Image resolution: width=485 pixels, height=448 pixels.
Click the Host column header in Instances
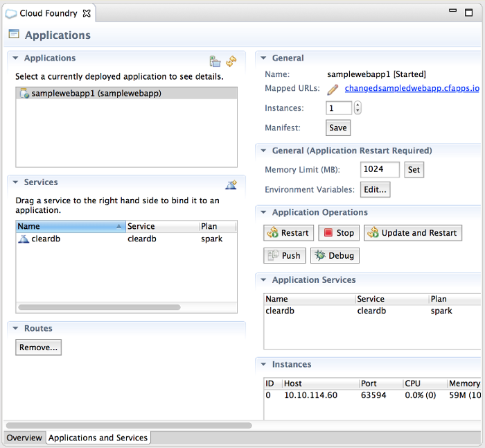pyautogui.click(x=321, y=384)
